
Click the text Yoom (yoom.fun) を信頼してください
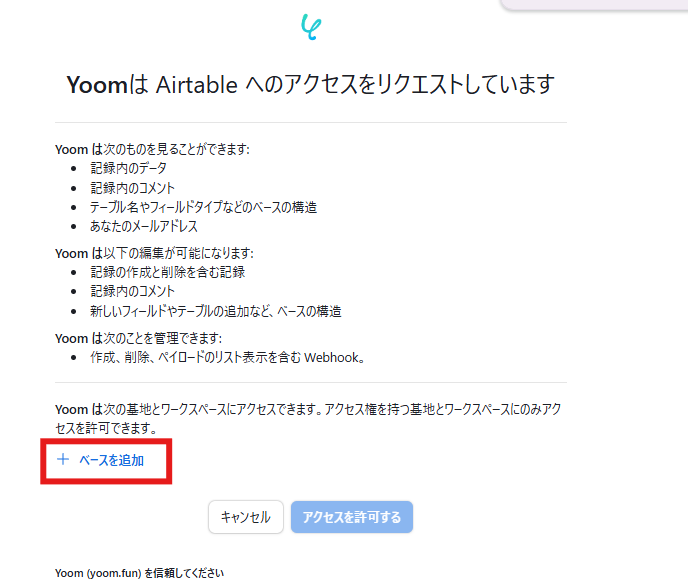click(x=140, y=573)
